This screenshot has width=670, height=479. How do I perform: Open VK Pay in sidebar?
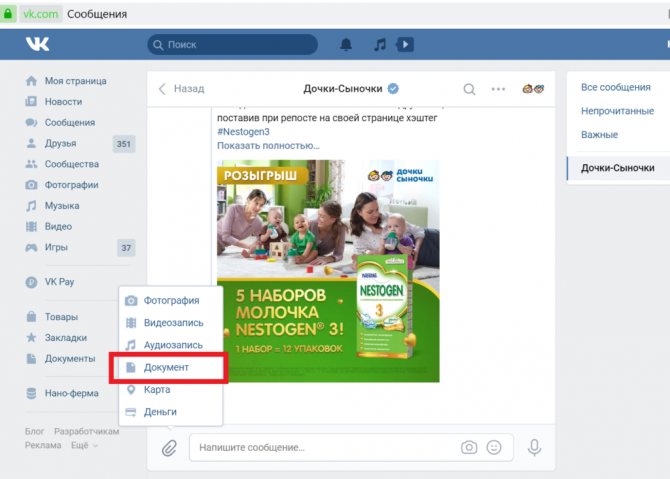coord(50,282)
